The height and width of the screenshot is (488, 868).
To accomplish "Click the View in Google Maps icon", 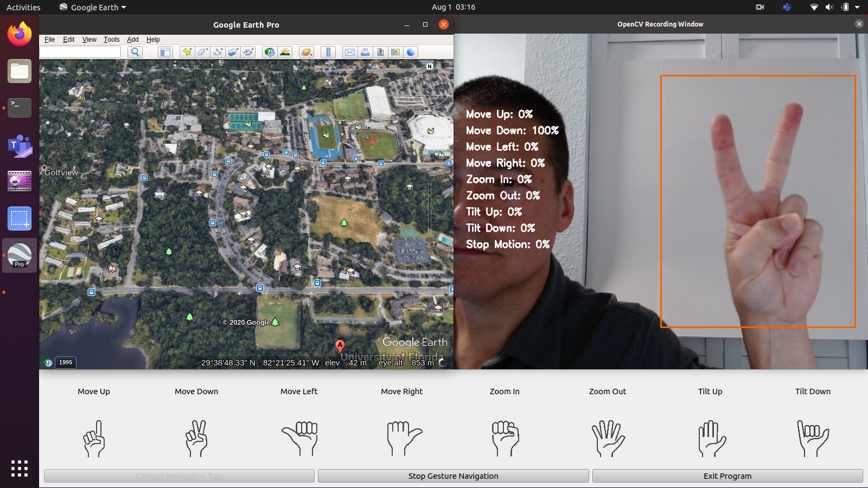I will [395, 52].
